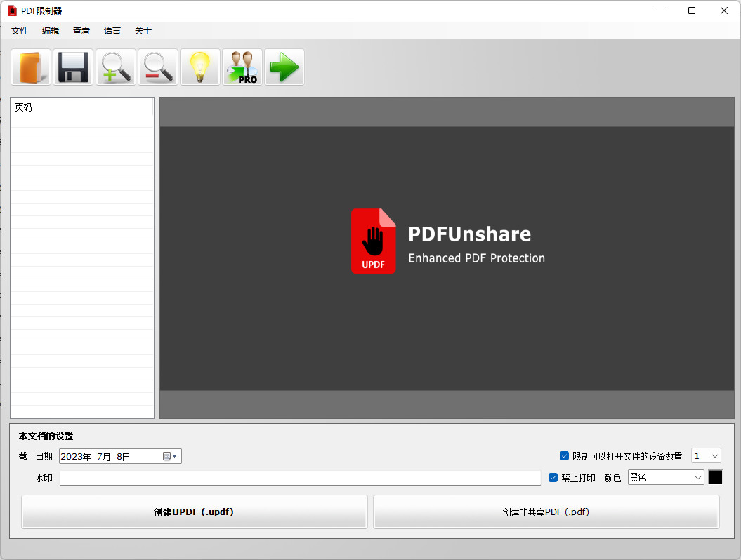
Task: Open the 语言 menu
Action: pyautogui.click(x=112, y=31)
